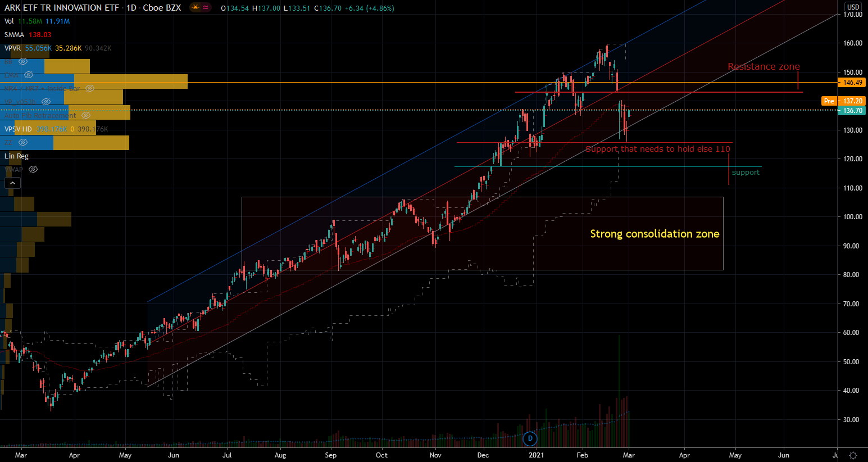This screenshot has height=462, width=868.
Task: Click the ARK ETF TR INNOVATION ETF title
Action: tap(62, 8)
